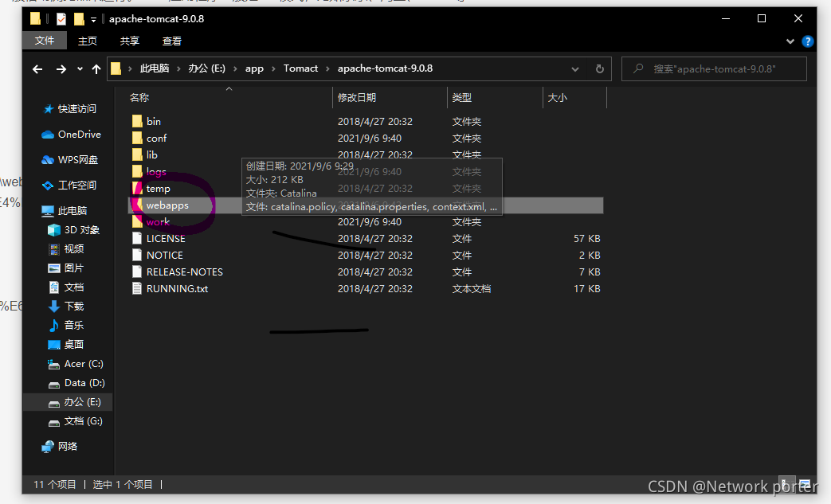This screenshot has width=831, height=504.
Task: Open the Customize Quick Access Toolbar dropdown
Action: click(93, 20)
